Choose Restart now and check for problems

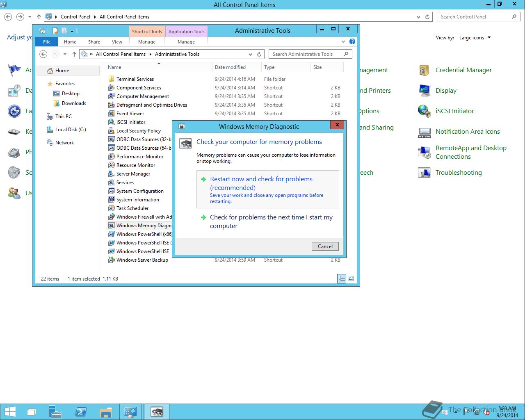[x=268, y=189]
